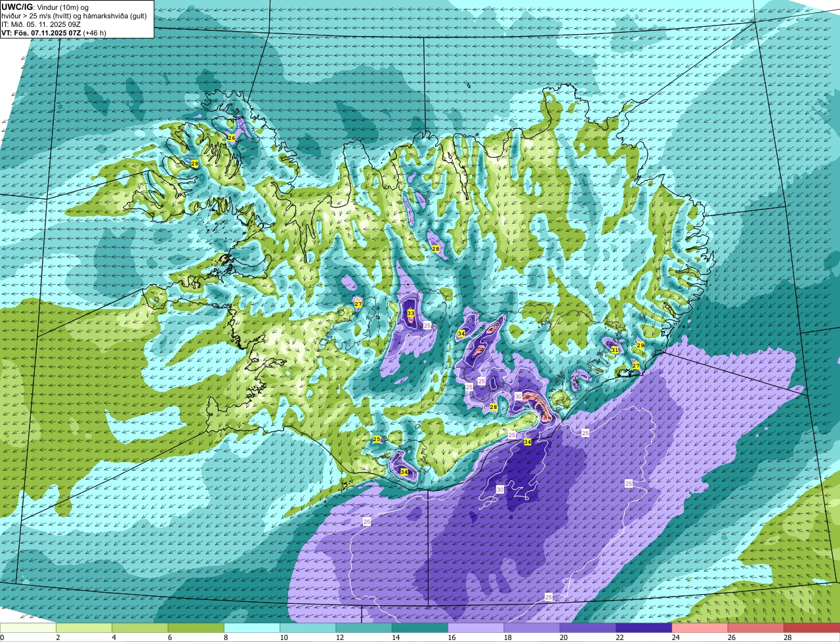
Task: Pick the 18–20 m/s light purple swatch
Action: [x=532, y=628]
